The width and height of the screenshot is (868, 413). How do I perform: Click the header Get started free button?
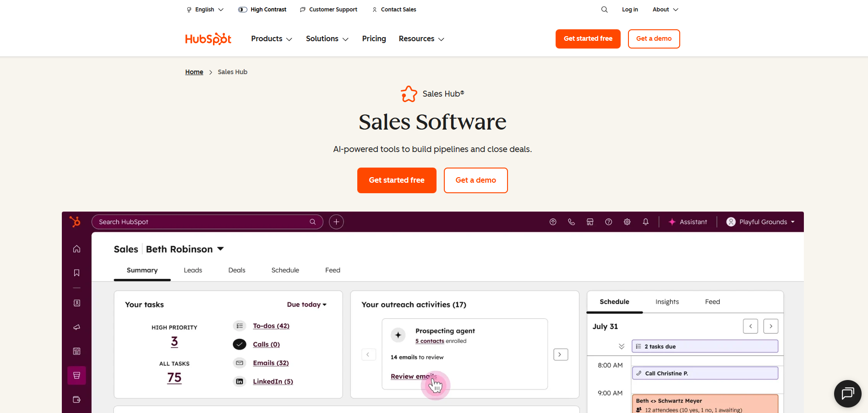588,39
